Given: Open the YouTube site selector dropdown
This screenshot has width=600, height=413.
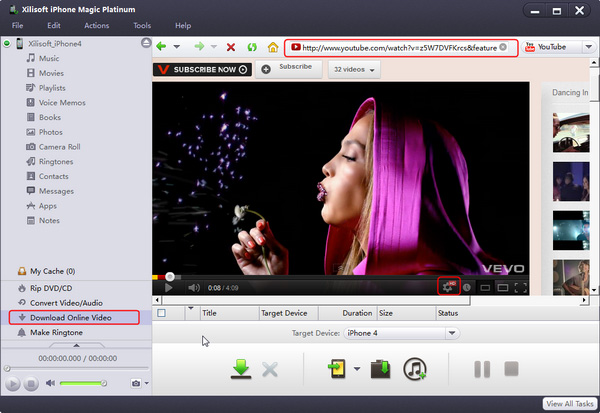Looking at the screenshot, I should click(x=589, y=47).
